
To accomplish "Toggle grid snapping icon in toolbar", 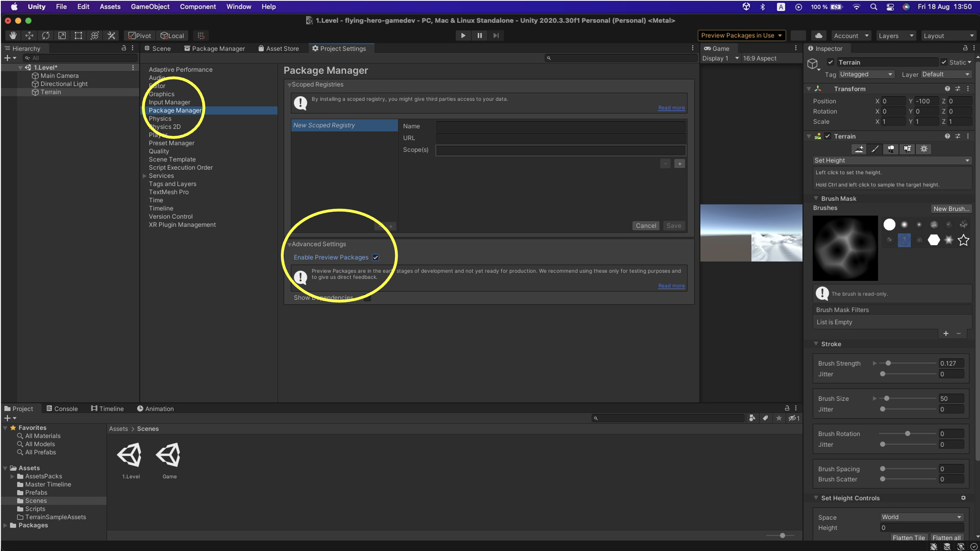I will pyautogui.click(x=201, y=36).
